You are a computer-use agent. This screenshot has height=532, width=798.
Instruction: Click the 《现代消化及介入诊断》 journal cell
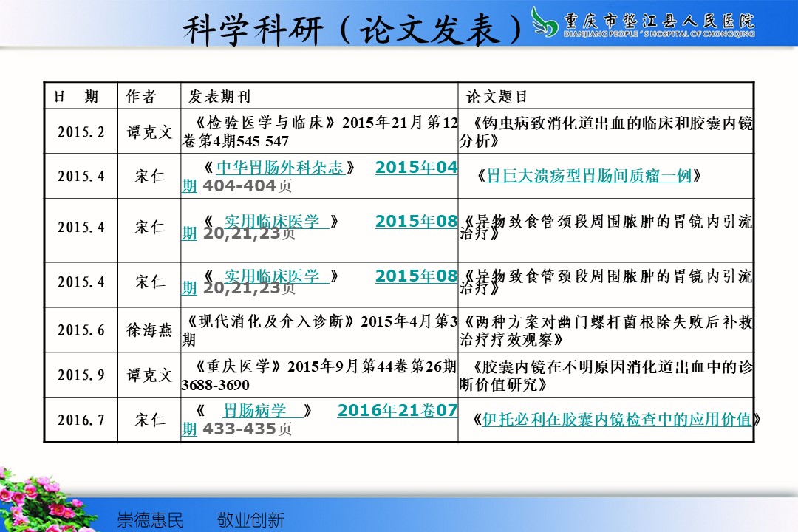click(x=320, y=330)
